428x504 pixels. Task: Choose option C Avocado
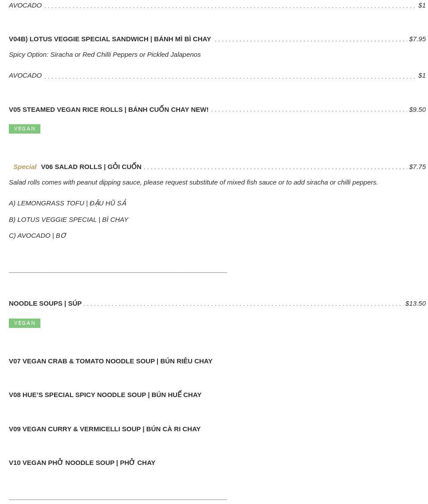click(38, 236)
